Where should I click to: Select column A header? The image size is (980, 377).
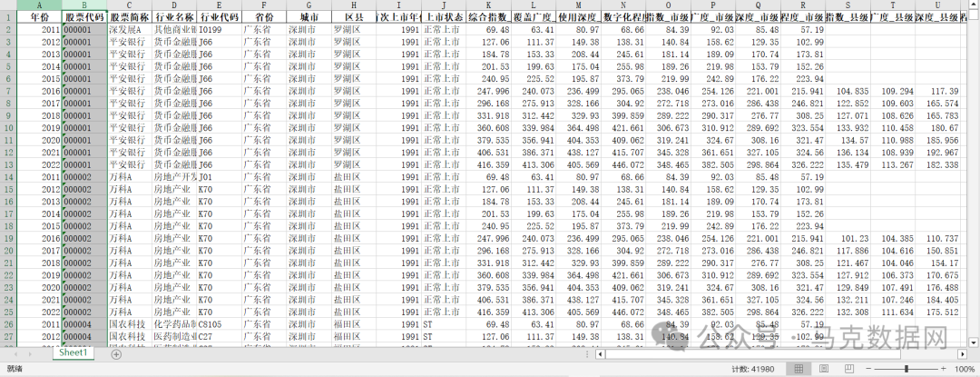pos(39,5)
